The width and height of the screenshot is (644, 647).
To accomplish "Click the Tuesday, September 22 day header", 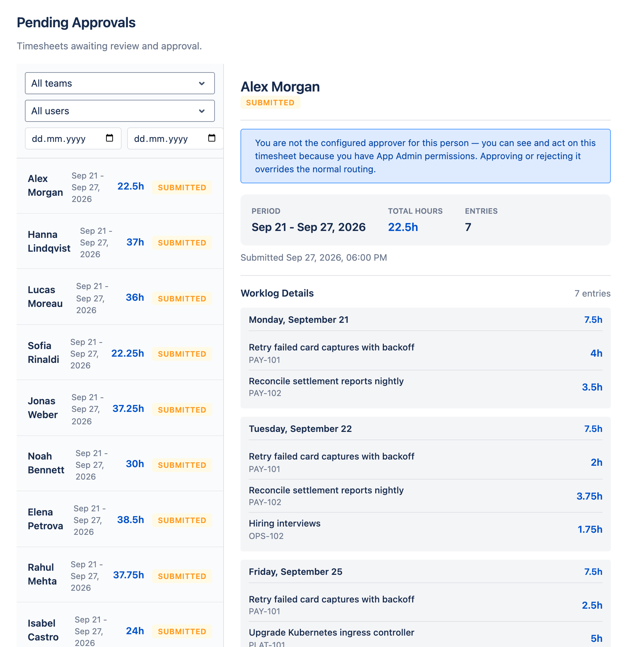I will [426, 429].
